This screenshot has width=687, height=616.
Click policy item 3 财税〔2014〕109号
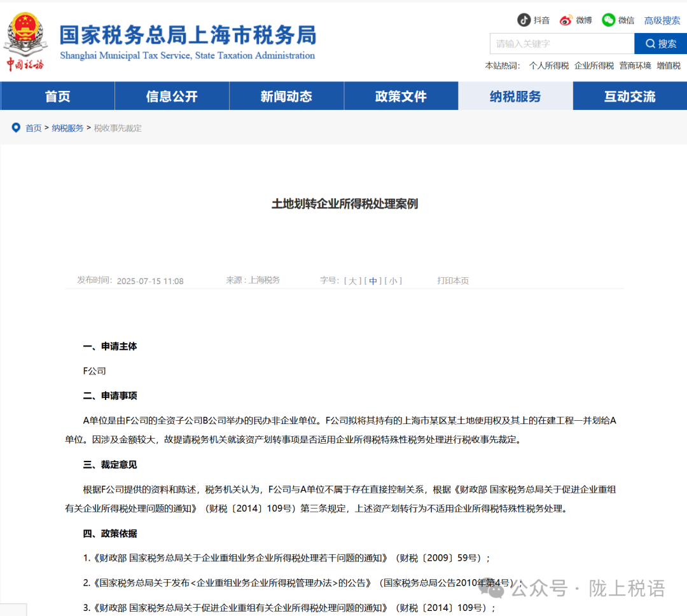pyautogui.click(x=289, y=608)
